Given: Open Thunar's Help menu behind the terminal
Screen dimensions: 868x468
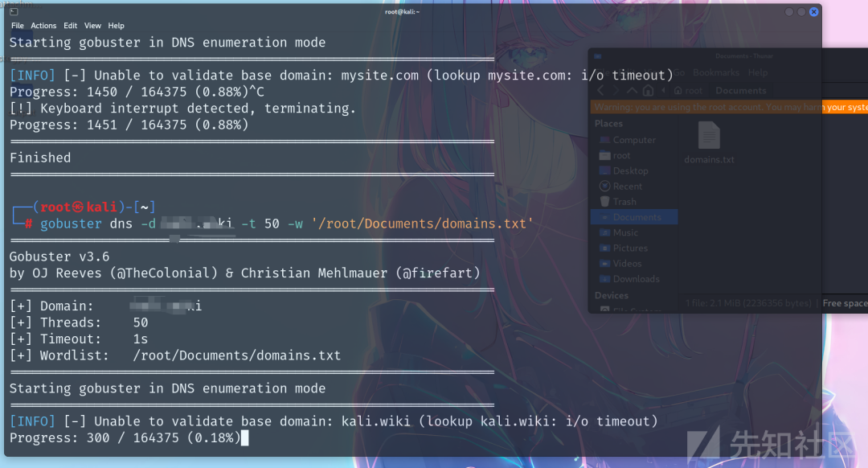Looking at the screenshot, I should coord(758,72).
